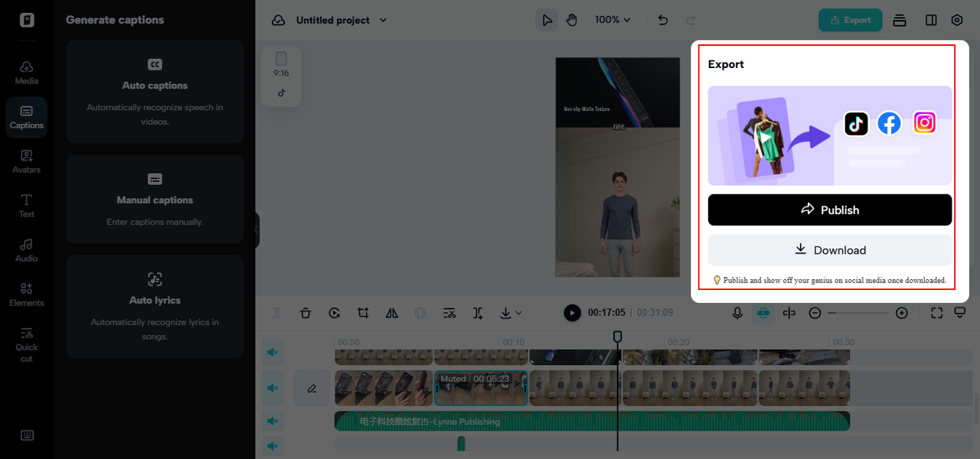
Task: Select the Muted 00:05:23 clip
Action: (x=481, y=388)
